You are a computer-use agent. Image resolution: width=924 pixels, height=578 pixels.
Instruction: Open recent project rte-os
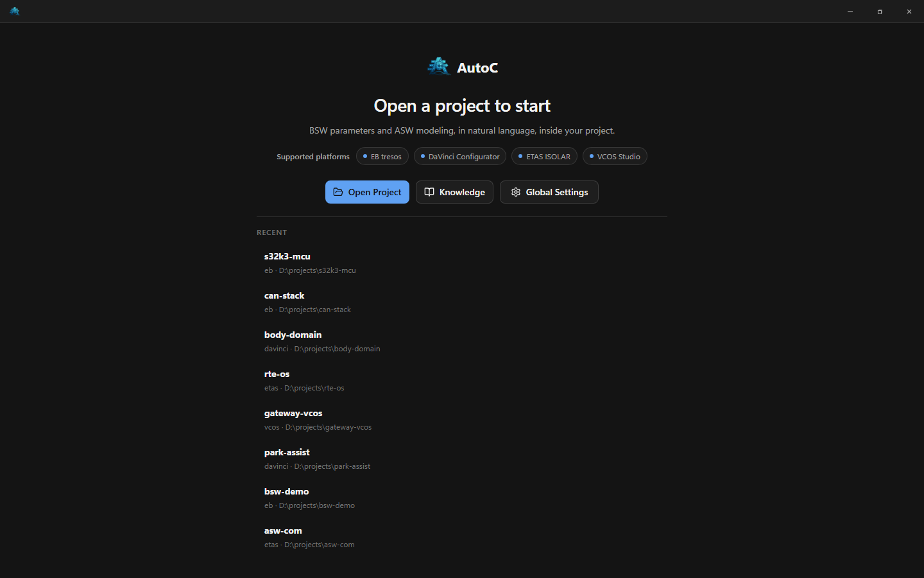462,380
